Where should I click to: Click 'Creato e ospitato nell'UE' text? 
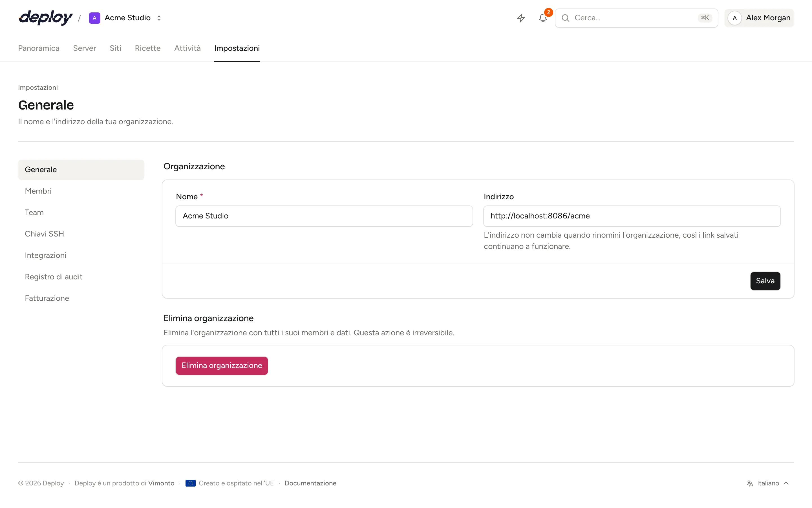click(x=236, y=483)
